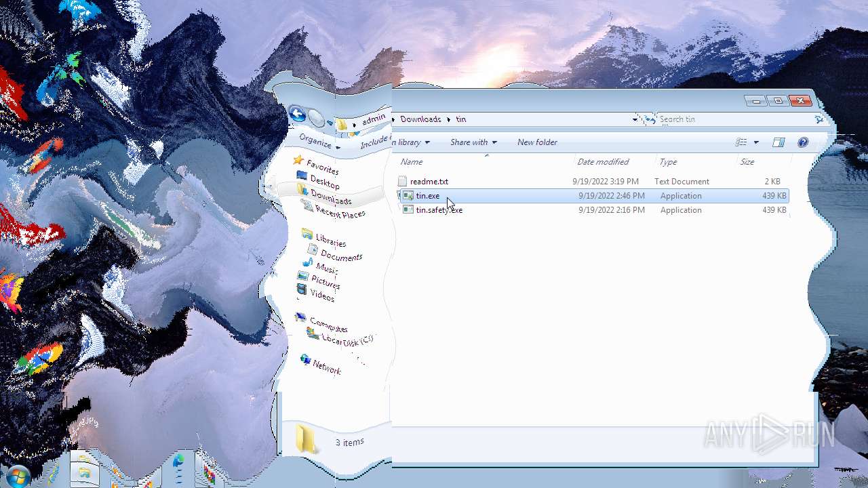Click the Pictures library icon
This screenshot has height=488, width=868.
(x=302, y=276)
